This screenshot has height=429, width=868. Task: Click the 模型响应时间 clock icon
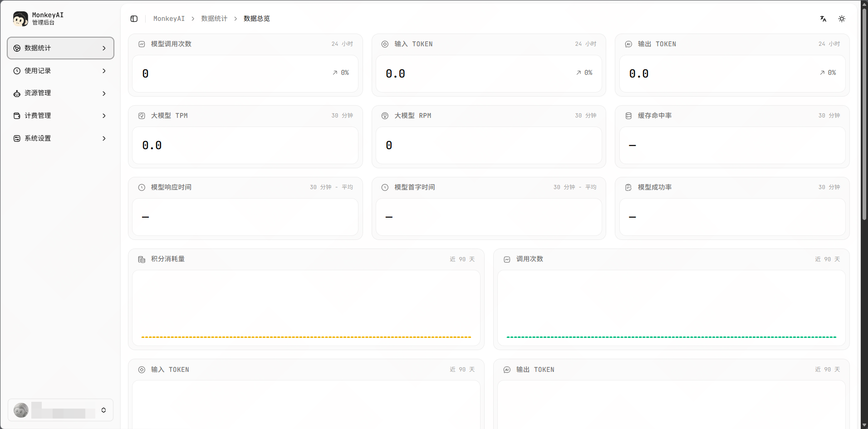[x=142, y=187]
